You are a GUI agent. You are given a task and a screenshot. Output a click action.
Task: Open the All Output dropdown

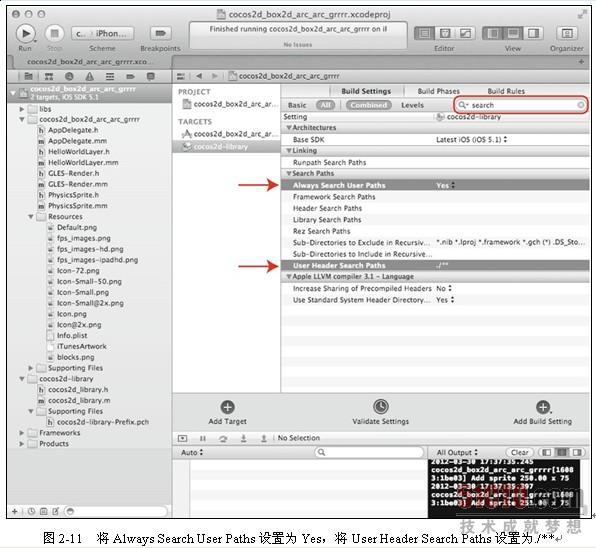point(457,453)
